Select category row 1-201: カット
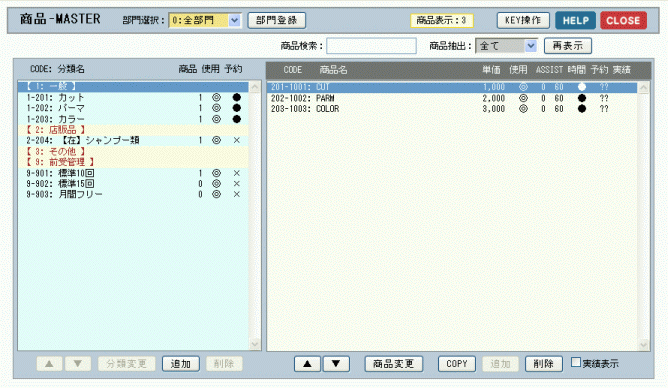 [133, 98]
